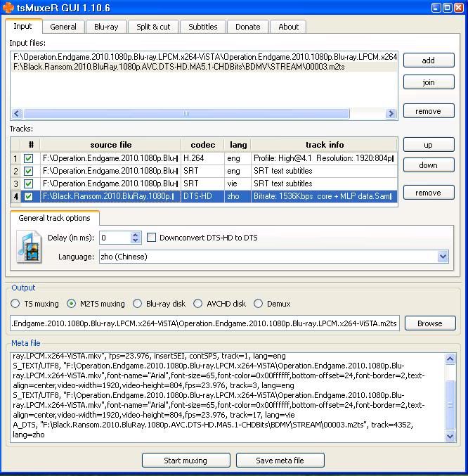The image size is (468, 476).
Task: Click the tsMuxeR orange title bar icon
Action: coord(8,7)
